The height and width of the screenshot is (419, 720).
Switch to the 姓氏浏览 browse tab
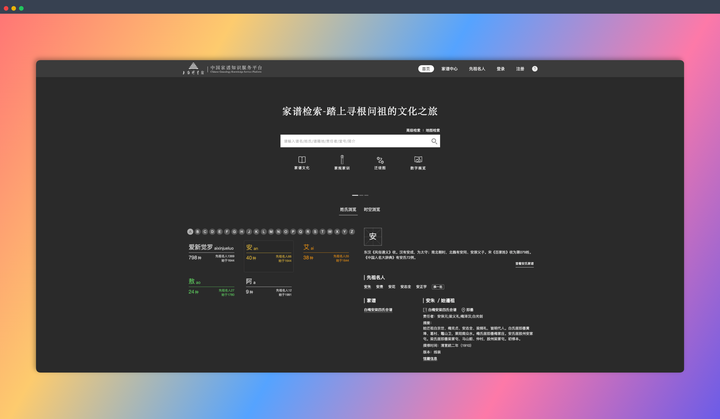point(348,210)
